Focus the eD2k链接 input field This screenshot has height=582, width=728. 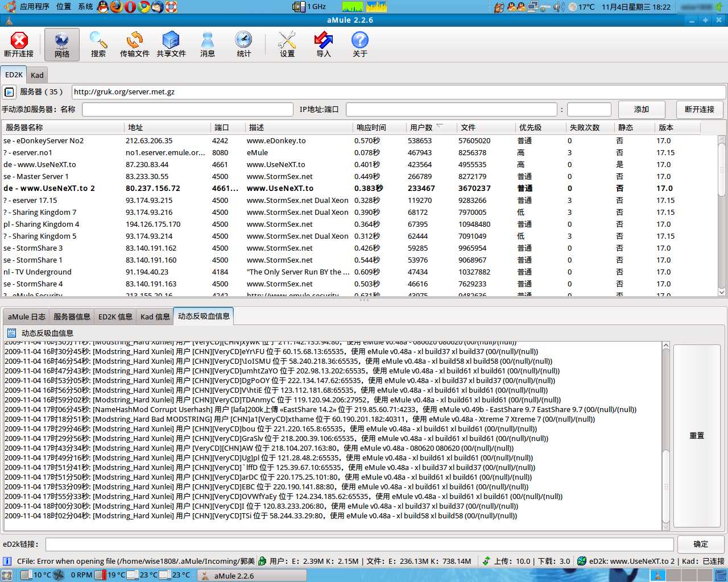click(359, 544)
